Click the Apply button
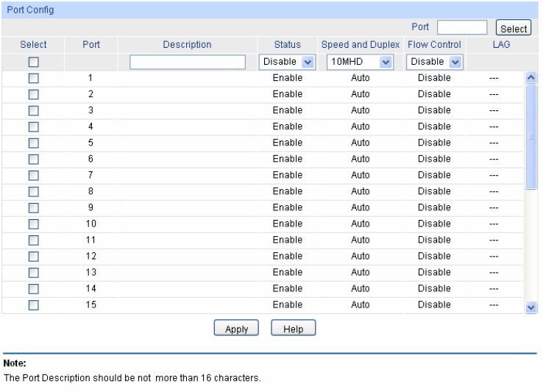This screenshot has width=543, height=392. (x=236, y=327)
